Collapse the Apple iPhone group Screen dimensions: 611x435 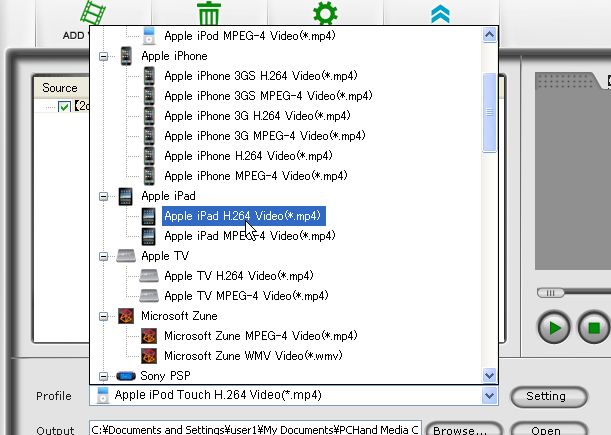pos(103,57)
